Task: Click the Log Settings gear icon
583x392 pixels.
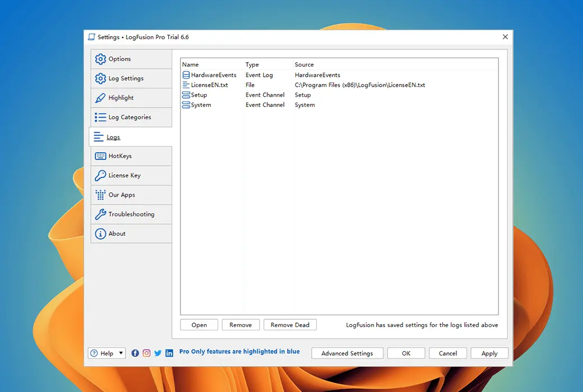Action: tap(100, 78)
